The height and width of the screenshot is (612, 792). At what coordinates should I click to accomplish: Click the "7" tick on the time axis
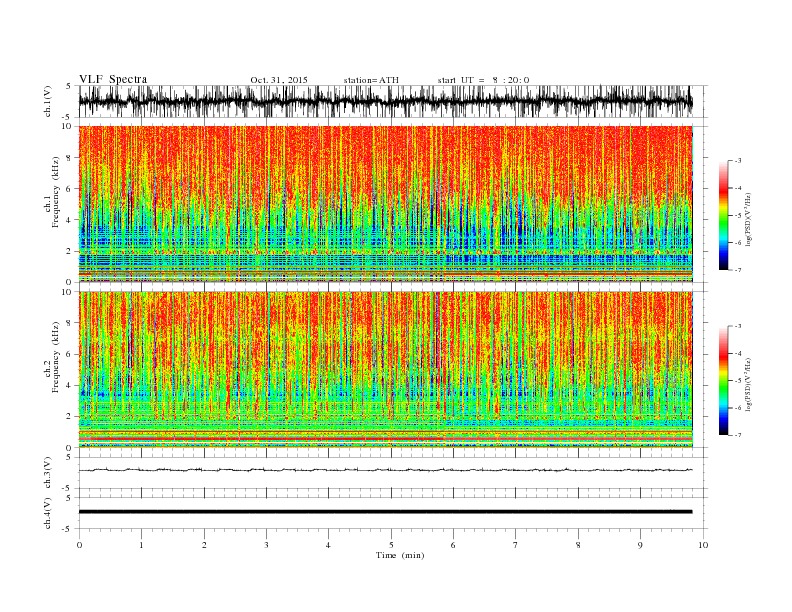[516, 545]
